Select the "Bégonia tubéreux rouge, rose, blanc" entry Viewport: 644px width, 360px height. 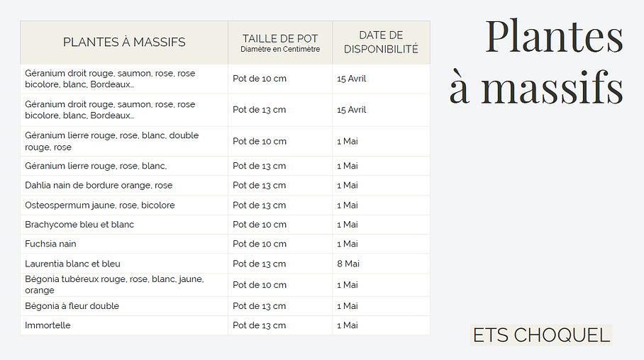(113, 284)
